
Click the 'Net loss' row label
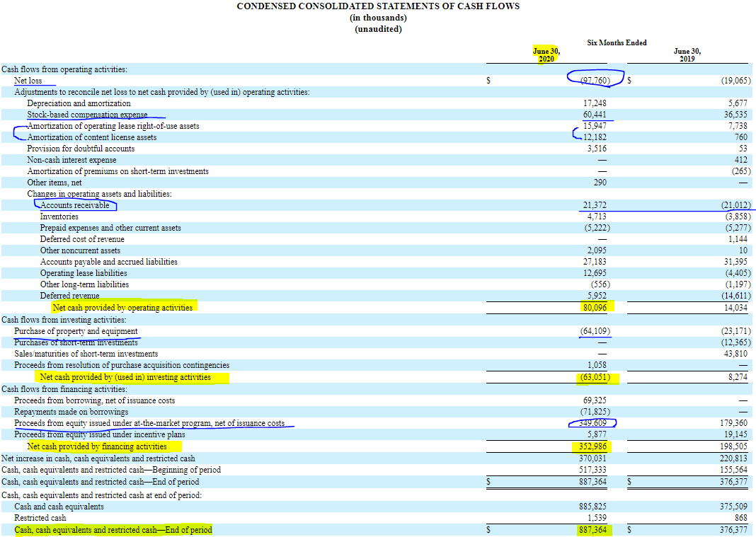coord(28,81)
